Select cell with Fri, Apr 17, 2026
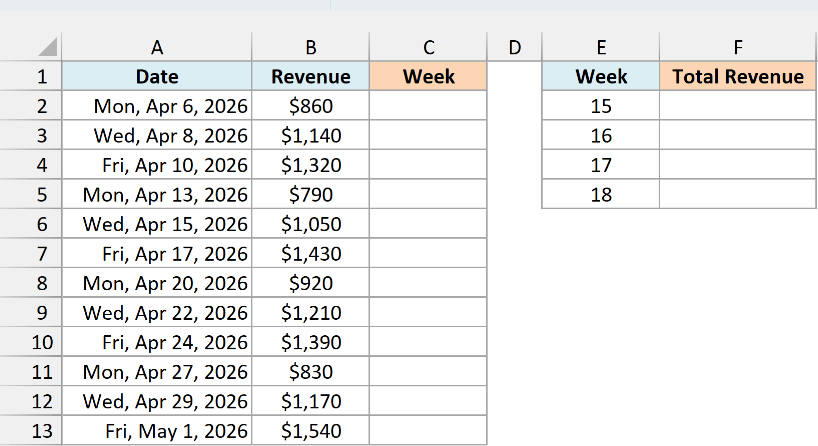Screen dimensions: 818x446 [157, 254]
